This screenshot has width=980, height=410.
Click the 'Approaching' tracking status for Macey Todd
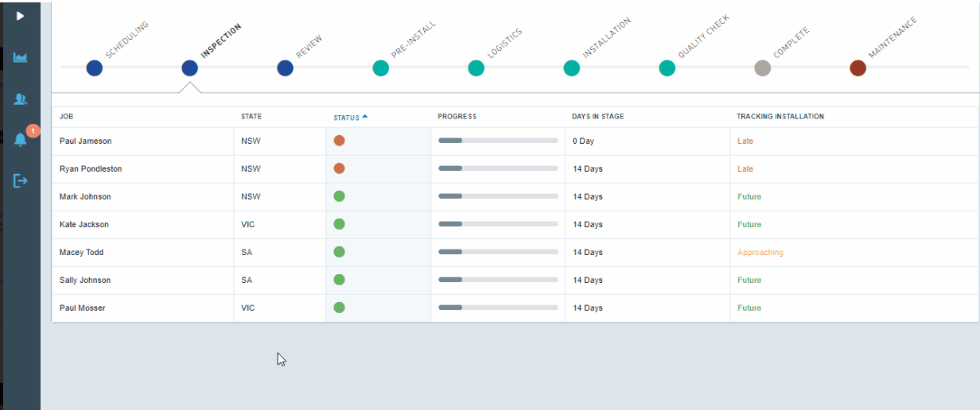coord(760,252)
